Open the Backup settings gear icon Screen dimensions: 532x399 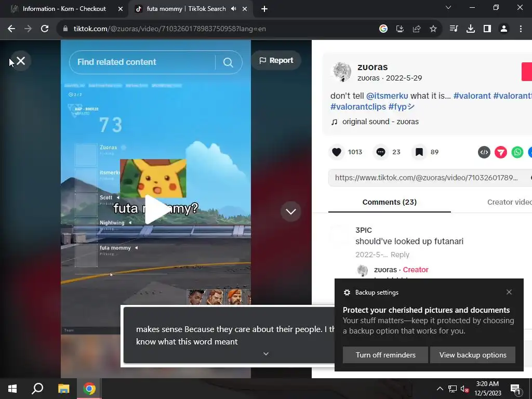347,292
